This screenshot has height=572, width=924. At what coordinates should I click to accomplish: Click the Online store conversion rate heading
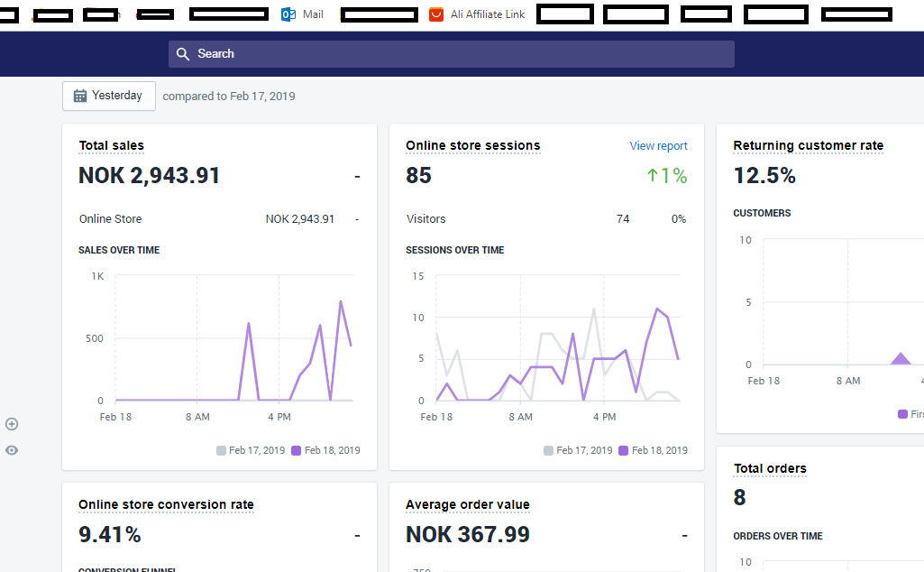166,504
